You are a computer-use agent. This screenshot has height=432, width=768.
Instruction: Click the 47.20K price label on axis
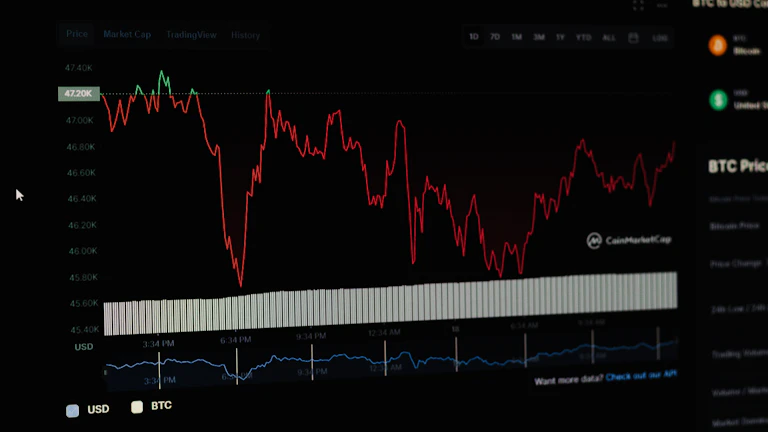click(x=78, y=94)
